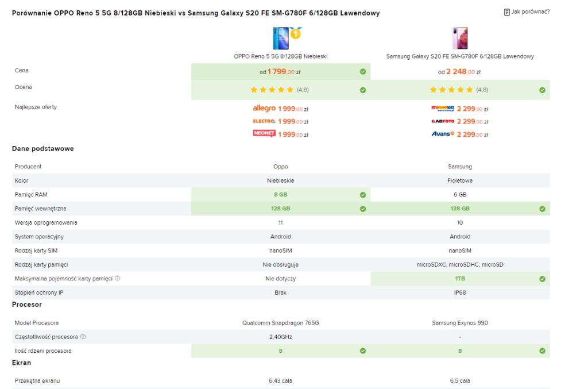Screen dimensions: 588x389
Task: Click the Samsung star rating
Action: 451,90
